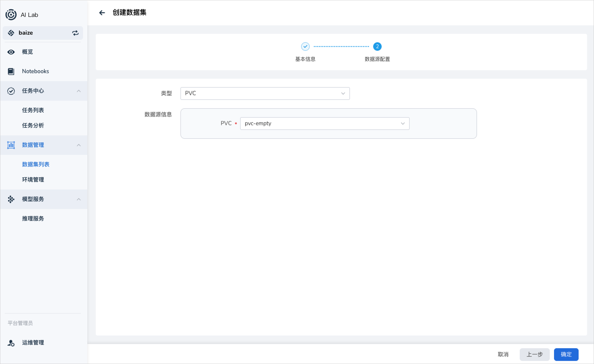This screenshot has height=364, width=594.
Task: Click the baize workspace name
Action: 26,33
